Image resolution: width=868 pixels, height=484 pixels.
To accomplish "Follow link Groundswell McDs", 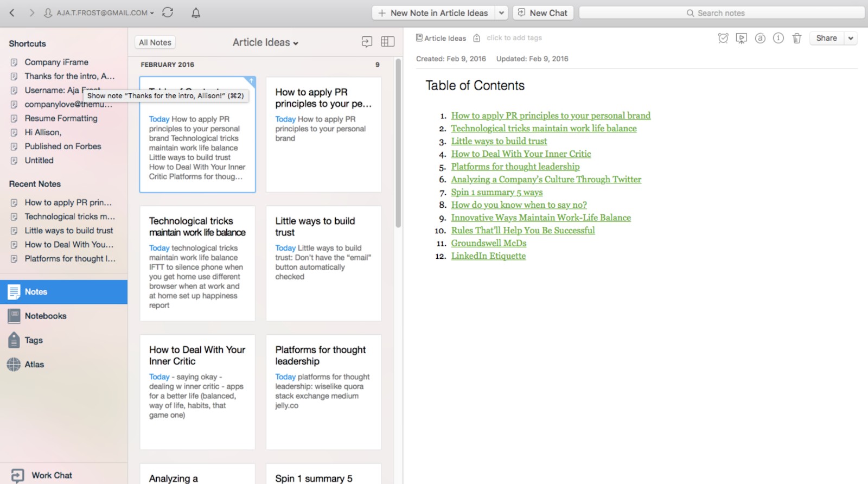I will pyautogui.click(x=489, y=243).
